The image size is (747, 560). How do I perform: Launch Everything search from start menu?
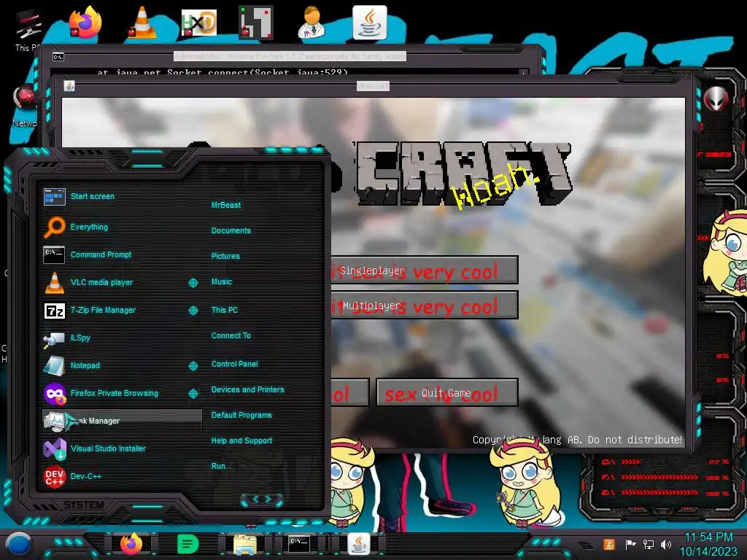pyautogui.click(x=89, y=227)
